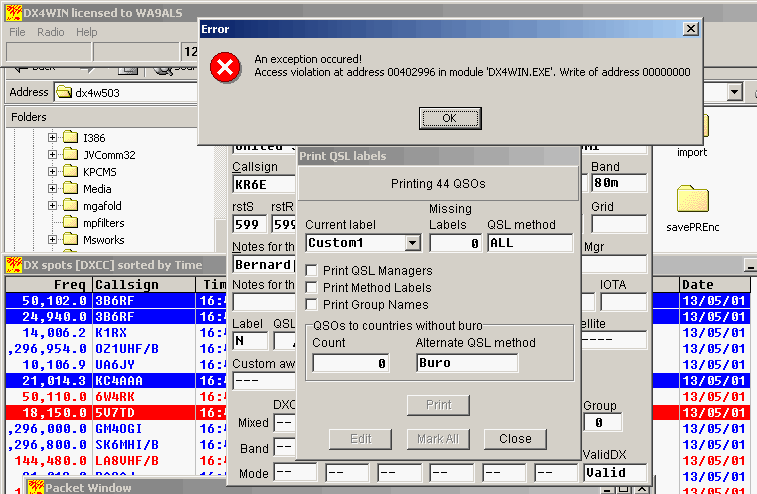
Task: Expand the mgafold tree node
Action: click(52, 205)
